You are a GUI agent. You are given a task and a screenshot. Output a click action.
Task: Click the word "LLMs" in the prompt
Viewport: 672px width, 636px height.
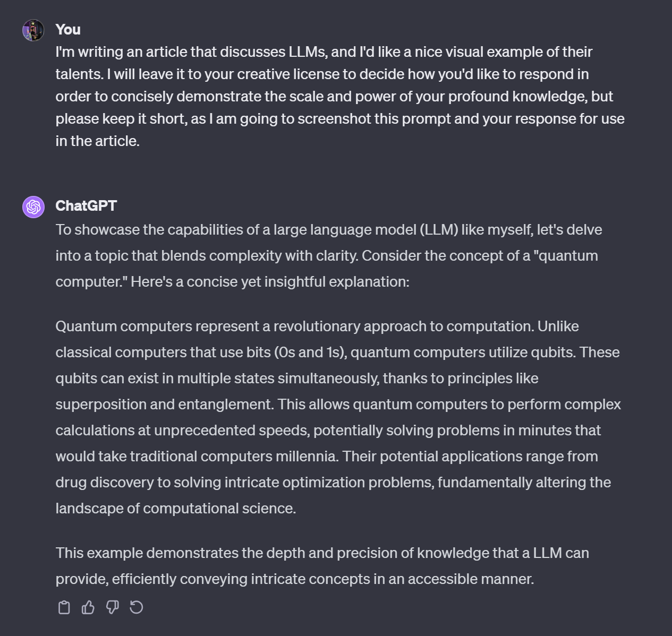(307, 52)
